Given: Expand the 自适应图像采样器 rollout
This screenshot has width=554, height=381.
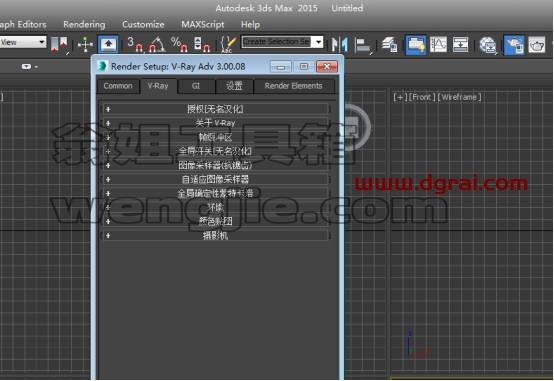Looking at the screenshot, I should coord(216,179).
